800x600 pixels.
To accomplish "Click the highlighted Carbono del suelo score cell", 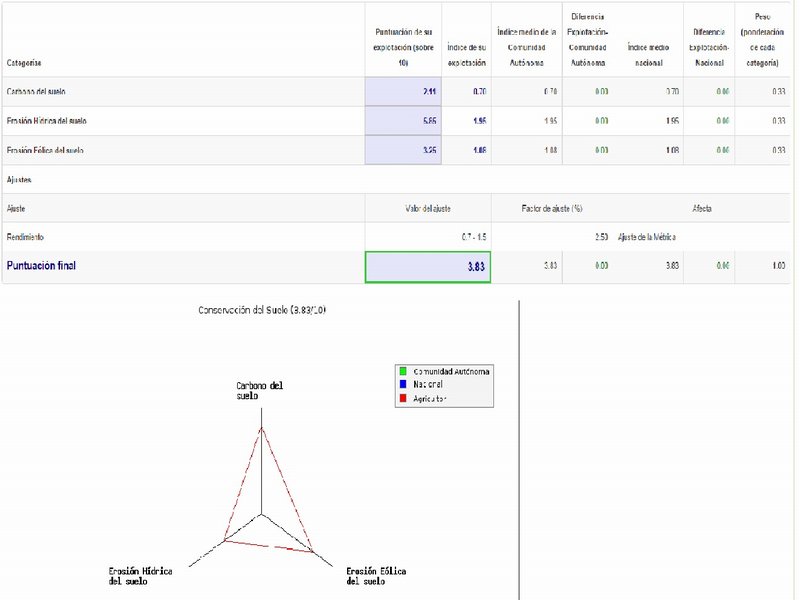I will pos(403,92).
